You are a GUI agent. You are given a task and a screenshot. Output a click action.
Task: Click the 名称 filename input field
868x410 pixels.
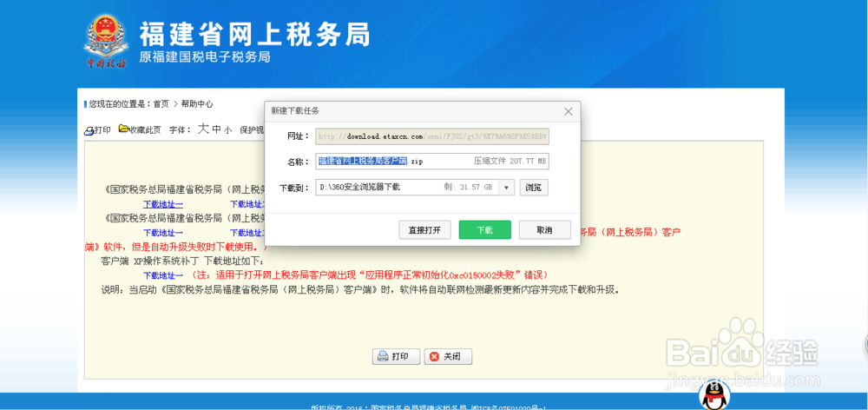click(x=432, y=162)
